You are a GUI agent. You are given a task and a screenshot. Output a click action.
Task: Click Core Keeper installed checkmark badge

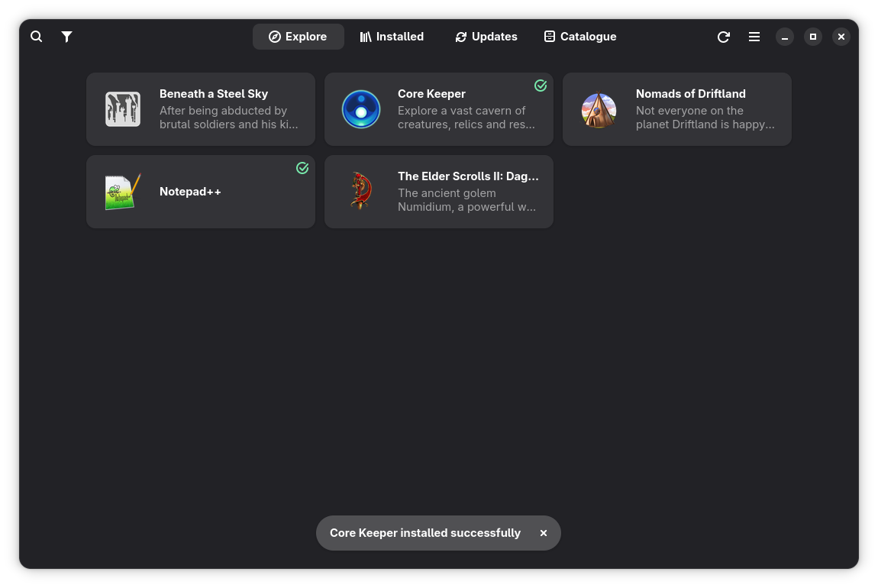[541, 86]
